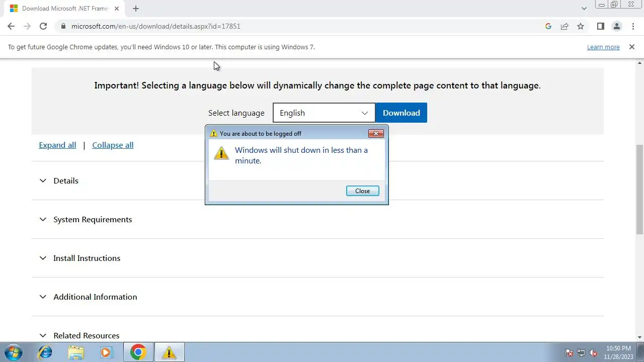
Task: Click the Collapse all link
Action: [113, 145]
